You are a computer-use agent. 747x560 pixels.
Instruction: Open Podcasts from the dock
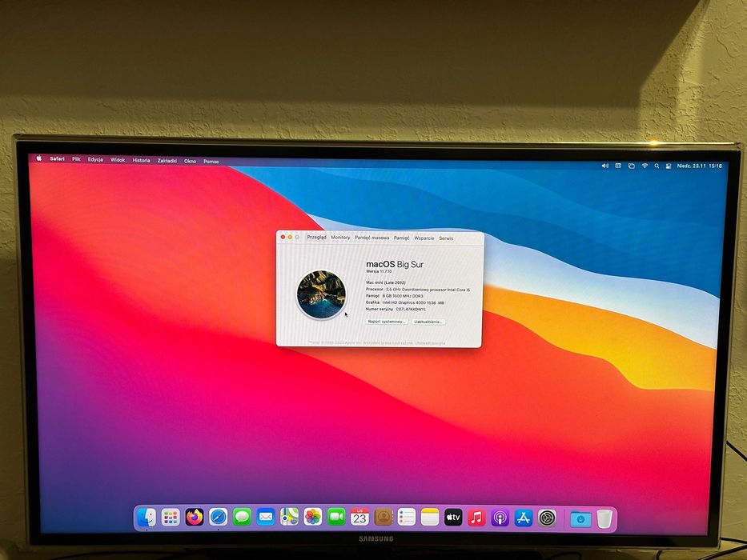[500, 518]
